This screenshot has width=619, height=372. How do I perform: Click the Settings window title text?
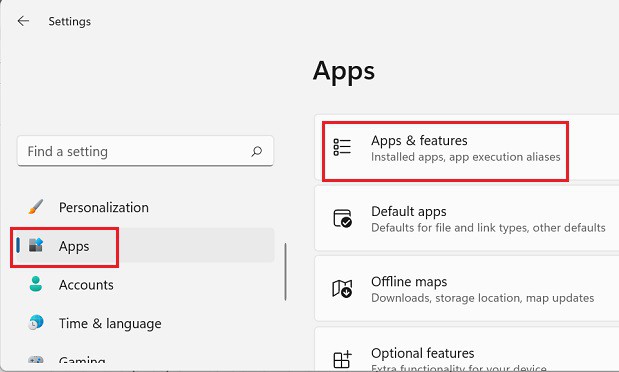pyautogui.click(x=69, y=21)
